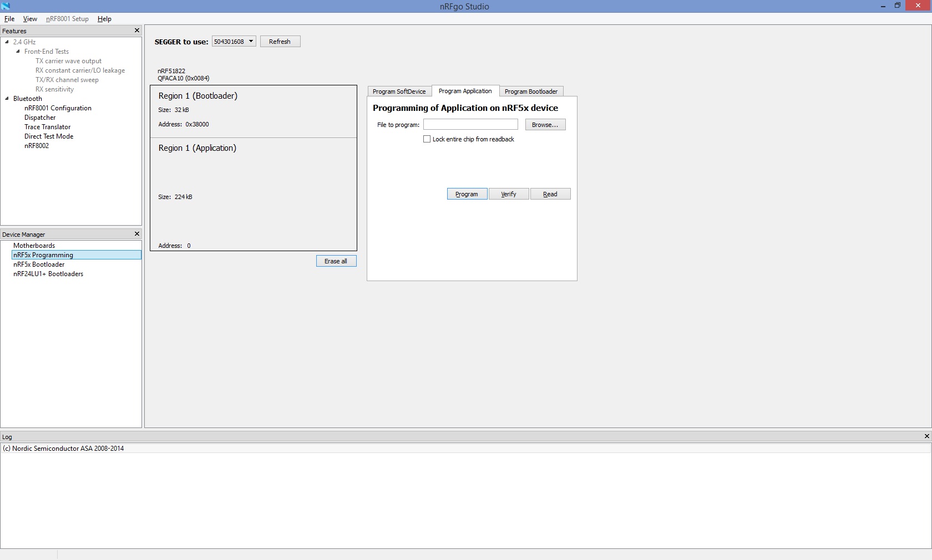
Task: Click the Region 1 (Bootloader) block
Action: (254, 111)
